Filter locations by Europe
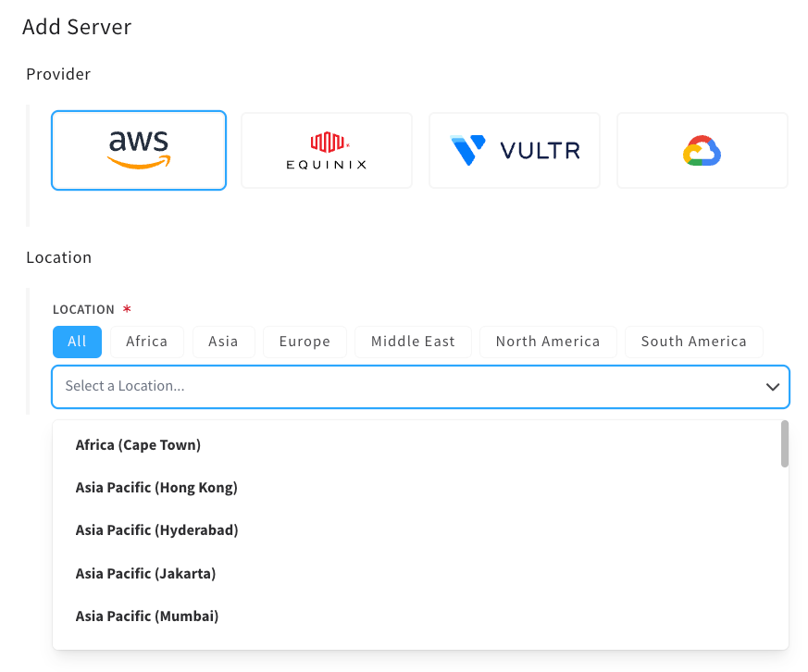Viewport: 808px width, 672px height. [x=305, y=342]
